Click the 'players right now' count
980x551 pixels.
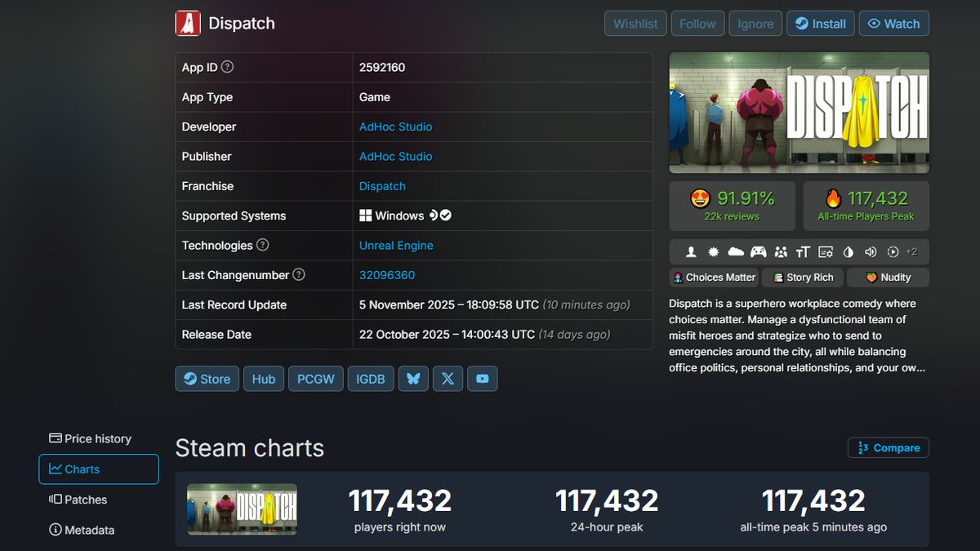click(x=400, y=501)
